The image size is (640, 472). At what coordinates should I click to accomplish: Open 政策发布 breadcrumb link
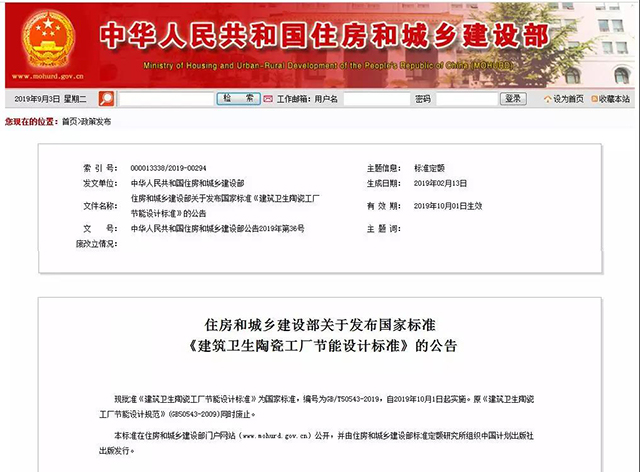pos(96,121)
